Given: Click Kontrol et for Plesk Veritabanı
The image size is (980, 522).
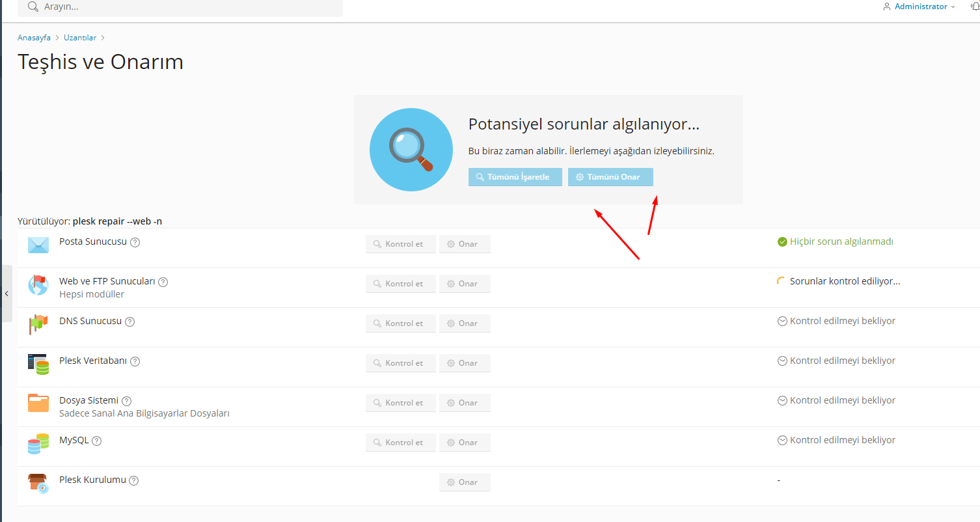Looking at the screenshot, I should click(x=401, y=363).
